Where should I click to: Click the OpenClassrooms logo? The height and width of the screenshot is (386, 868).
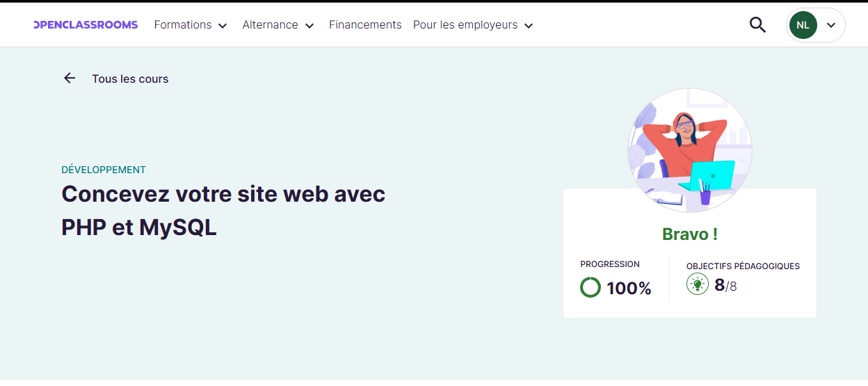tap(86, 25)
